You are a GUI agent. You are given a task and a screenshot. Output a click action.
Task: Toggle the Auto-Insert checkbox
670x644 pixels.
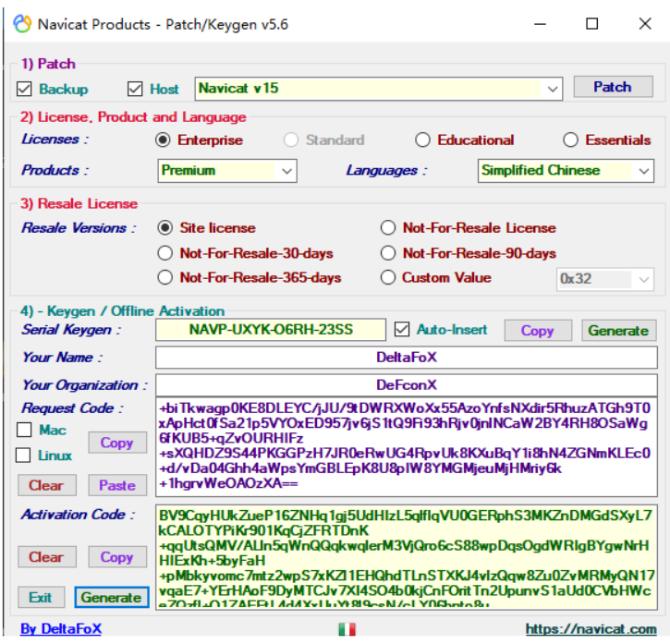click(402, 330)
